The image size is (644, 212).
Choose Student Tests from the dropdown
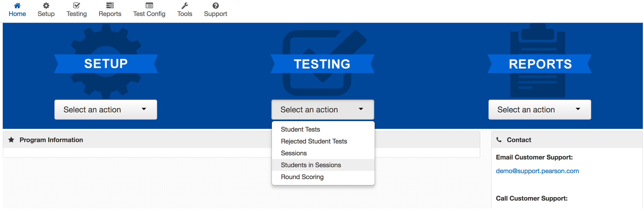pos(300,129)
